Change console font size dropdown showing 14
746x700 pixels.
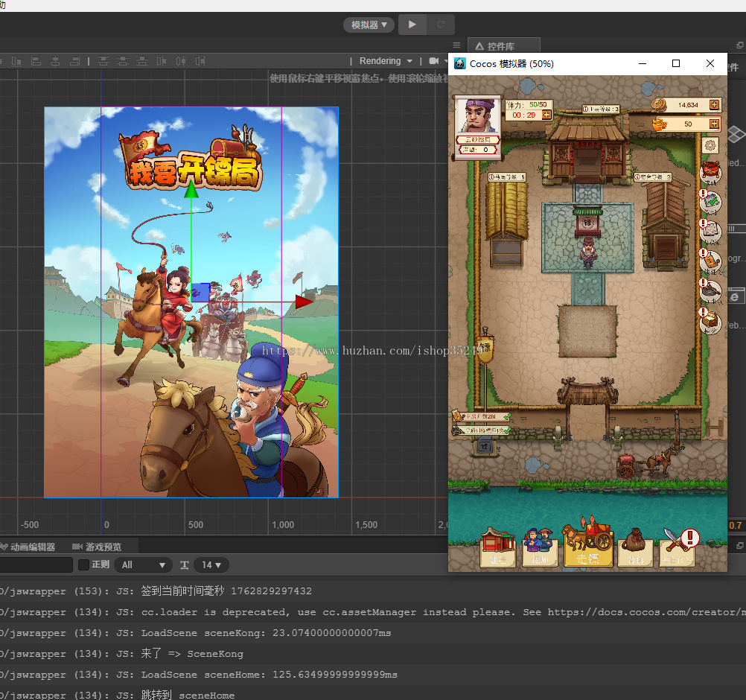click(x=211, y=565)
